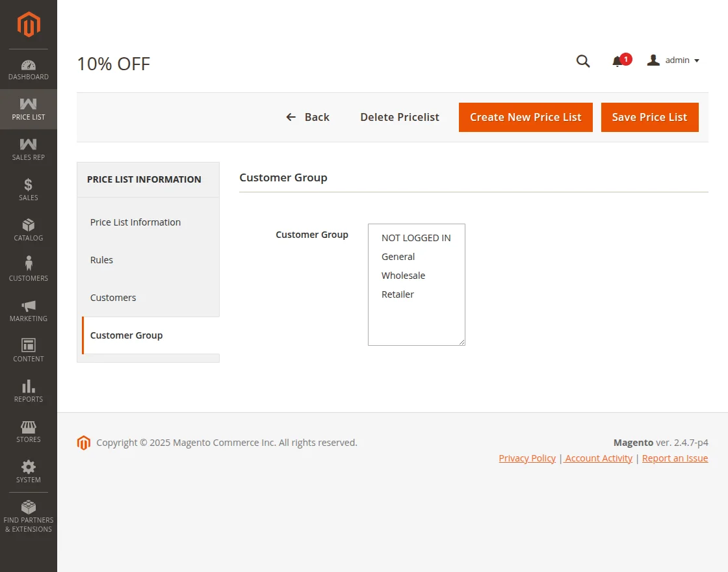Open the notifications bell icon
The height and width of the screenshot is (572, 728).
pos(617,61)
